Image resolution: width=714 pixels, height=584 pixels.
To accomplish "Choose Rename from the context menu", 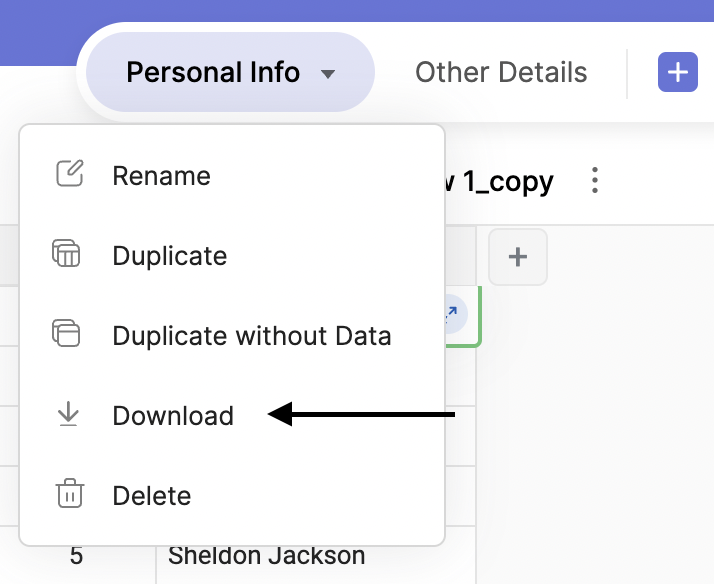I will (161, 176).
